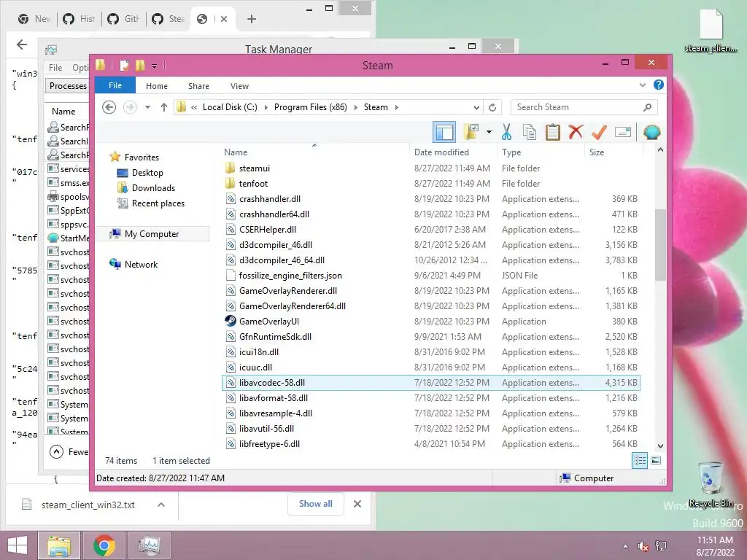Click the blue shell icon in toolbar
Image resolution: width=747 pixels, height=560 pixels.
[651, 132]
